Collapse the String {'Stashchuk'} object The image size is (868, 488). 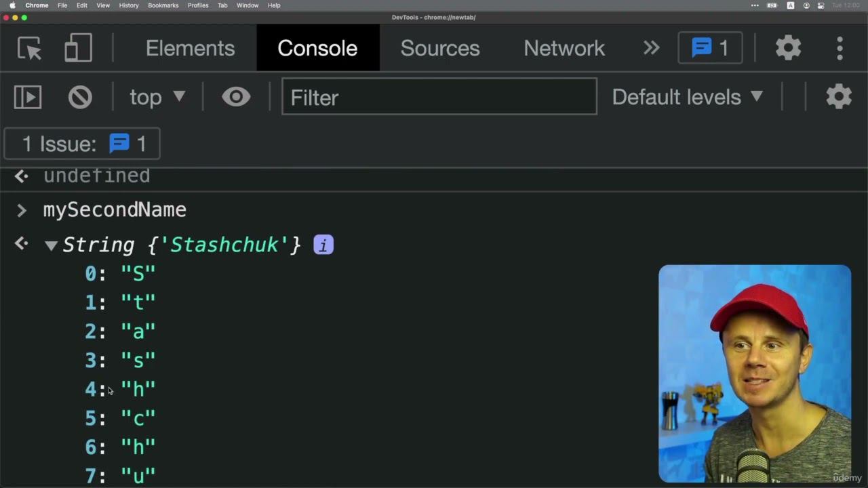[51, 245]
